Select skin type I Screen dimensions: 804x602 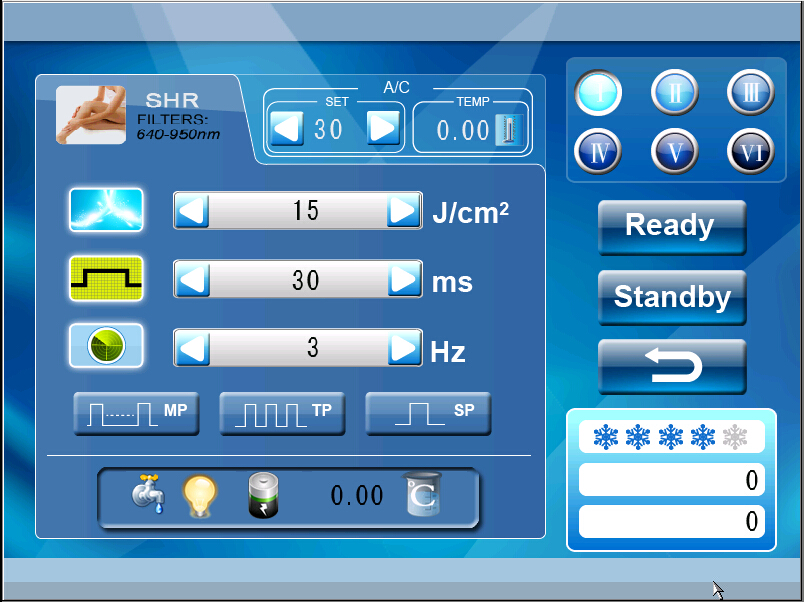[598, 94]
